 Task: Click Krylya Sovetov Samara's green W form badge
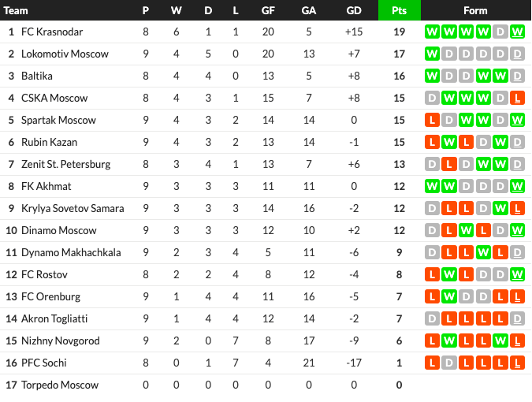tap(500, 208)
